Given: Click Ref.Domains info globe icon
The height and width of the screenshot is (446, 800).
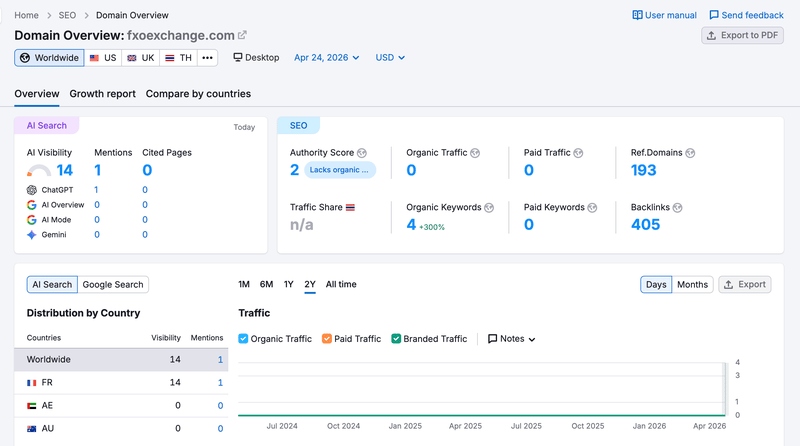Looking at the screenshot, I should [x=690, y=153].
